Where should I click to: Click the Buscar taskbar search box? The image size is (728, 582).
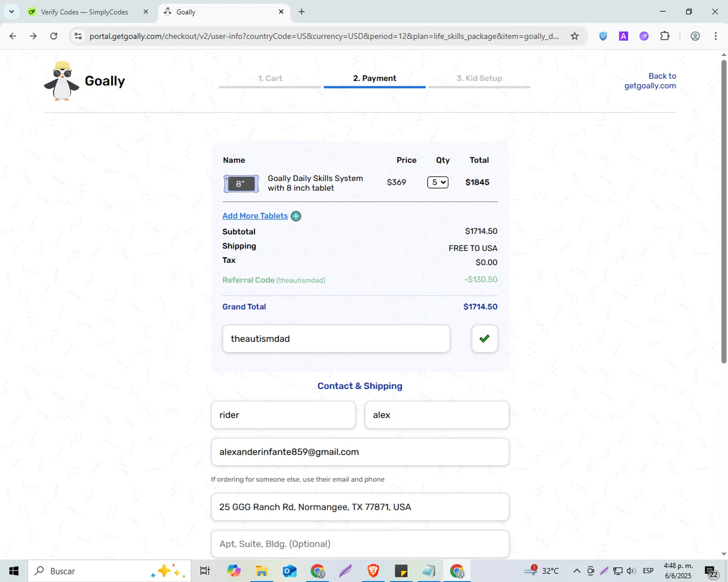[110, 571]
